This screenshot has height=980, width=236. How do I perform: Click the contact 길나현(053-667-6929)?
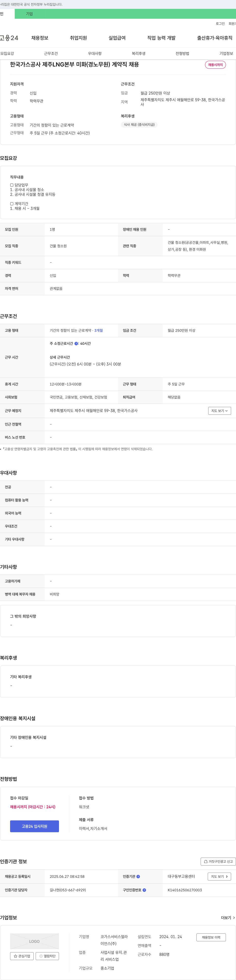coord(68,890)
